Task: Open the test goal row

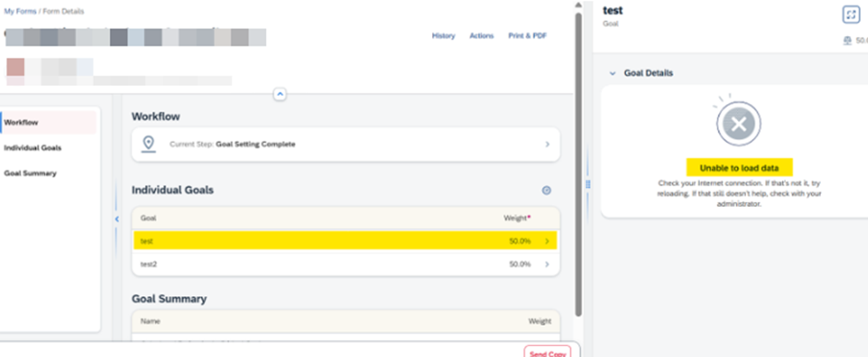Action: [x=345, y=241]
